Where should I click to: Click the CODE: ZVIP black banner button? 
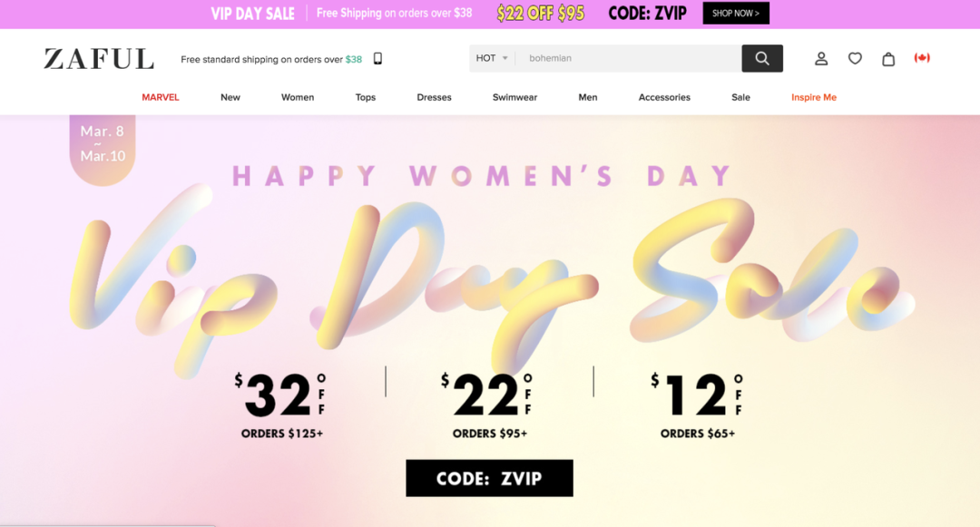click(x=489, y=478)
